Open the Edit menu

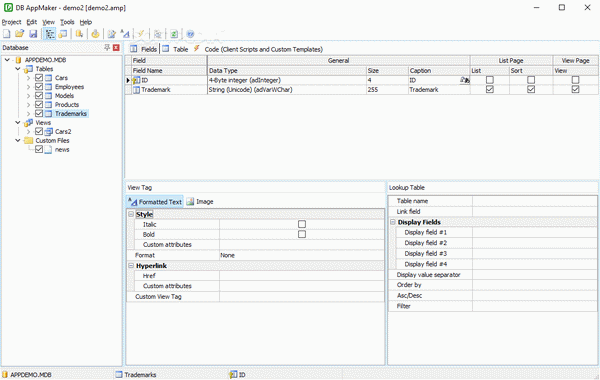(32, 22)
